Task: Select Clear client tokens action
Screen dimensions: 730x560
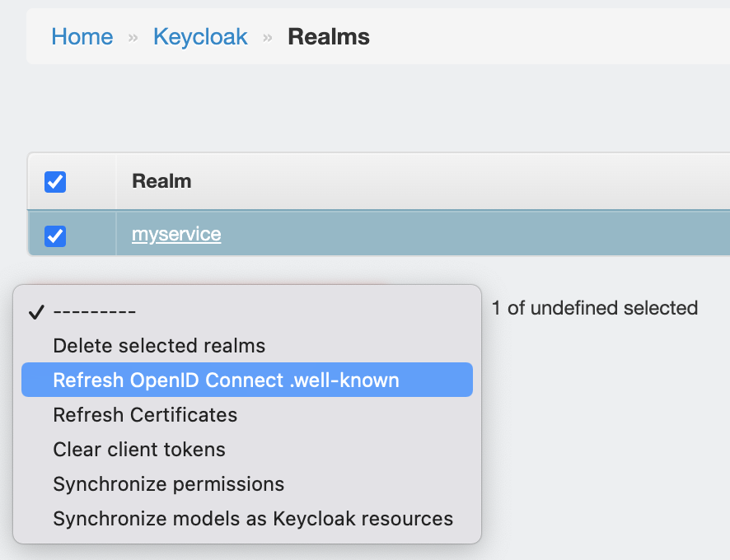Action: pos(139,450)
